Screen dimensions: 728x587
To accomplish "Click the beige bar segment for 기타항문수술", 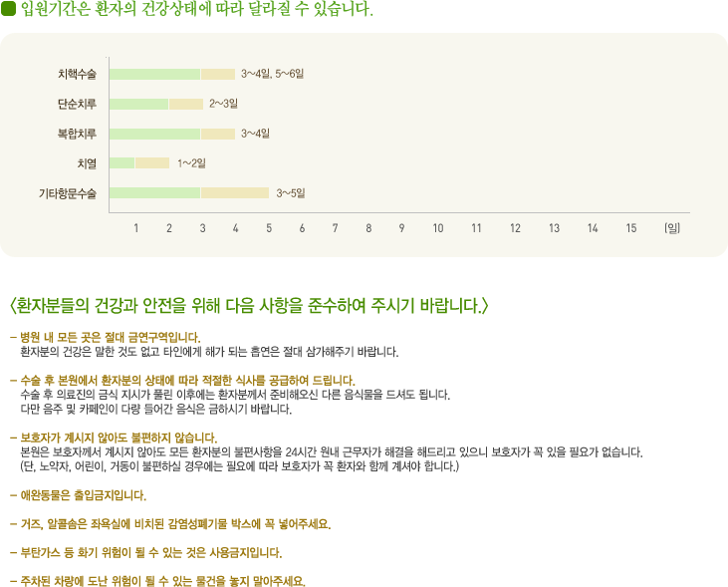I will point(235,193).
